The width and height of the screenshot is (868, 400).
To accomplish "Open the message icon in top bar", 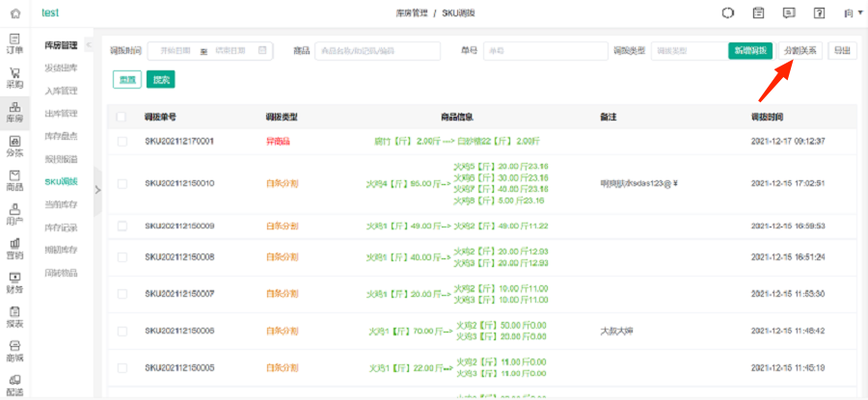I will pos(789,13).
